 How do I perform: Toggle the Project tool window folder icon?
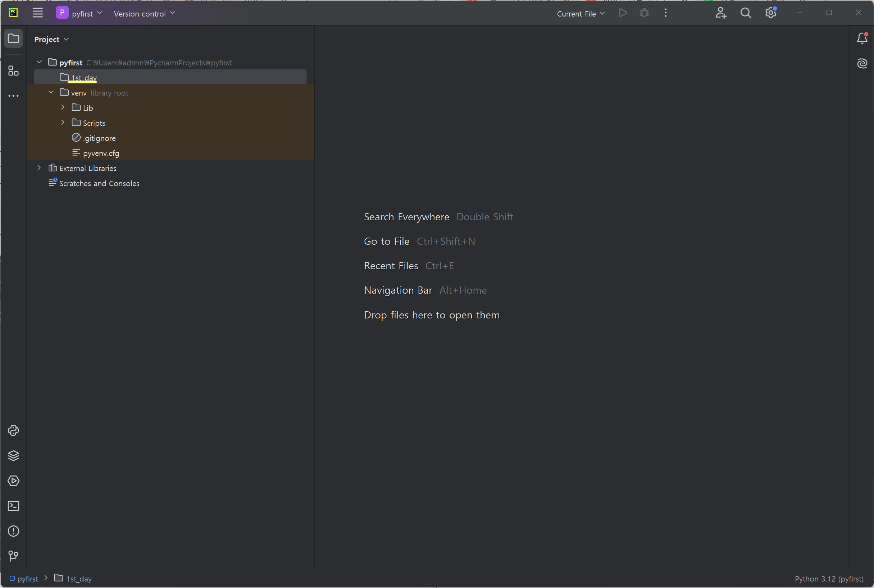(14, 38)
